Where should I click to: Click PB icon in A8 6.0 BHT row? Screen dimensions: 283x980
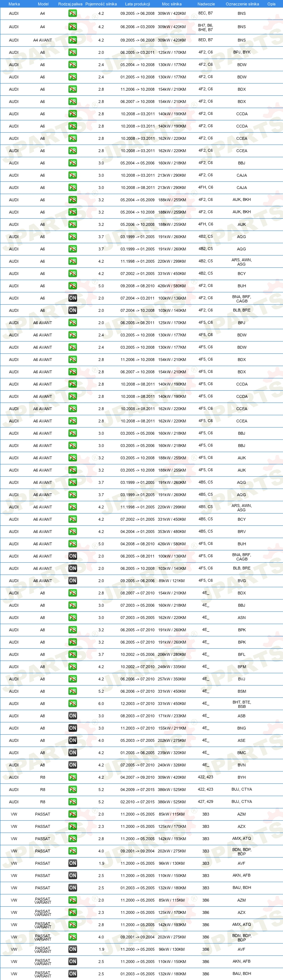[72, 704]
